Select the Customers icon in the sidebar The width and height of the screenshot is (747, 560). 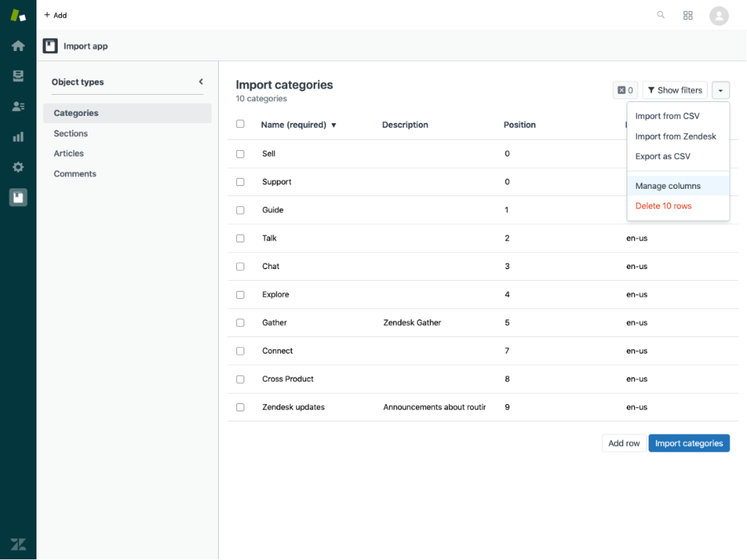point(18,106)
